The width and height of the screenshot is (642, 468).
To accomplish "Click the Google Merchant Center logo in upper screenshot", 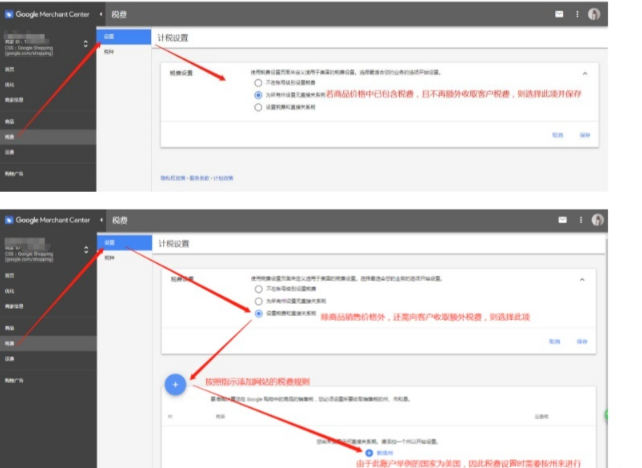I will pos(47,14).
